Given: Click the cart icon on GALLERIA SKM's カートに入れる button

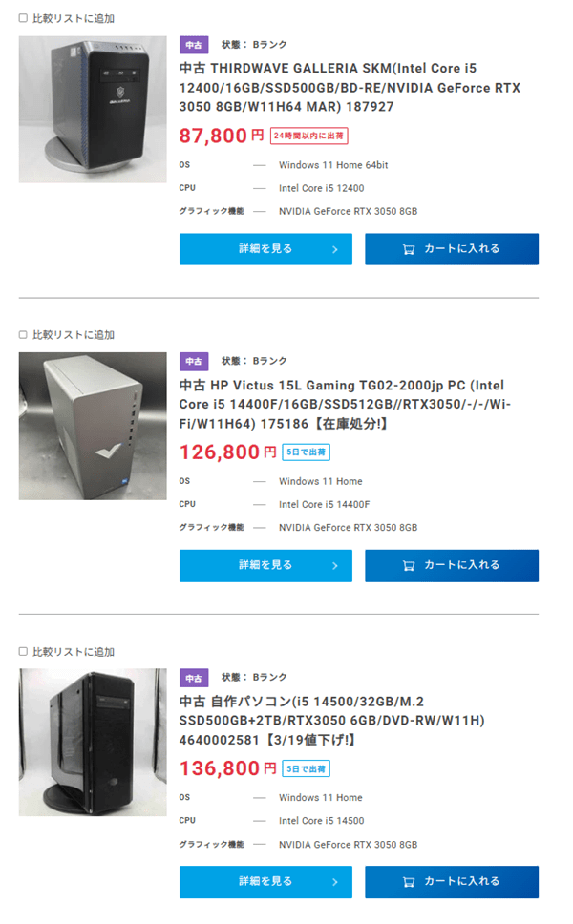Looking at the screenshot, I should [x=407, y=248].
